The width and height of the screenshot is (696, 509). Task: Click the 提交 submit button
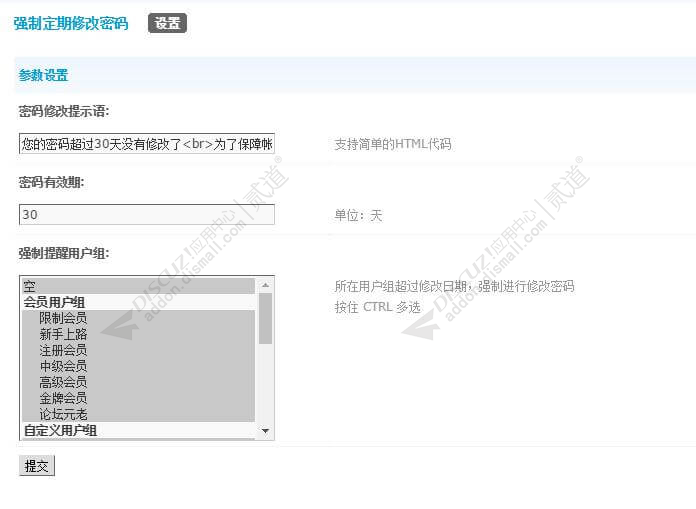coord(37,466)
